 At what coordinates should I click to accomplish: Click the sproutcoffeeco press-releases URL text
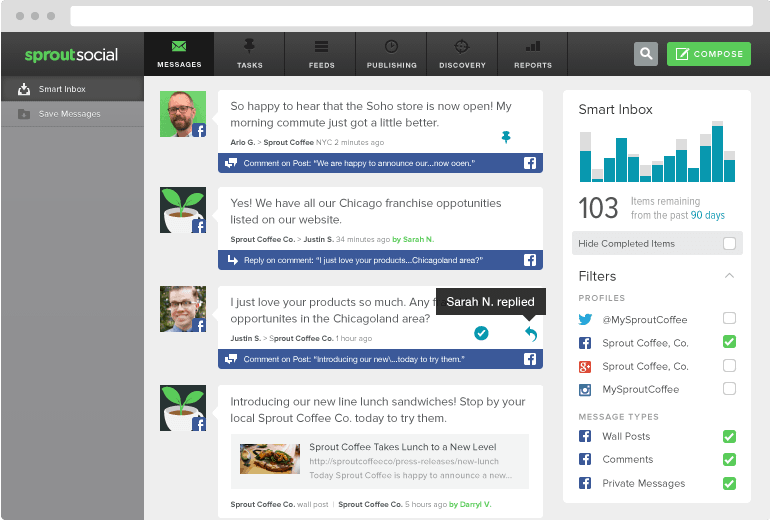404,461
